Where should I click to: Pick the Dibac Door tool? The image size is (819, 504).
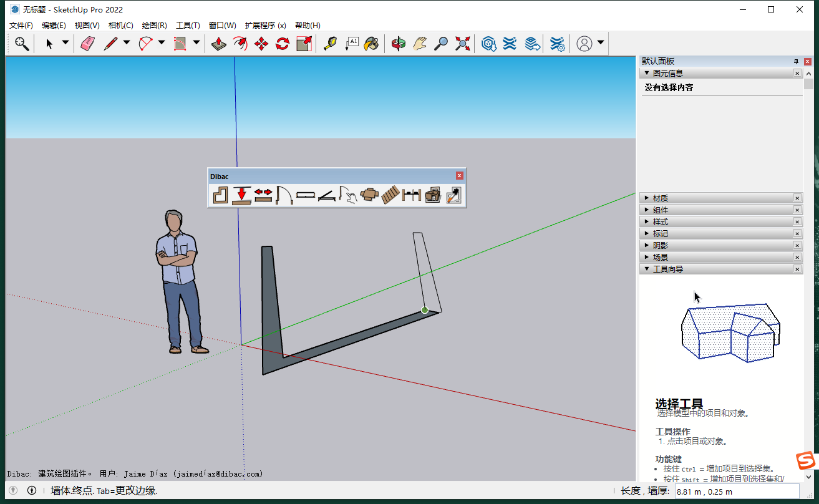pyautogui.click(x=284, y=196)
